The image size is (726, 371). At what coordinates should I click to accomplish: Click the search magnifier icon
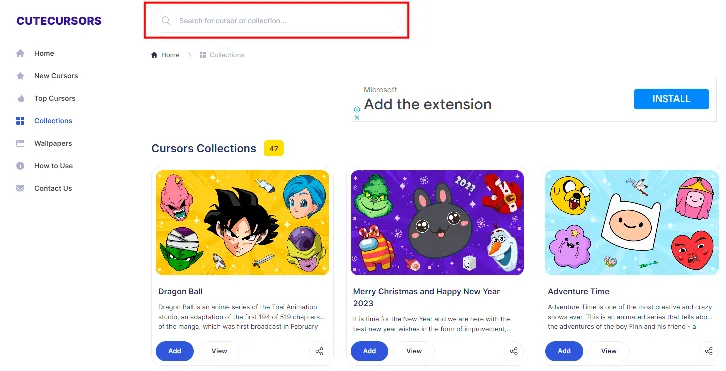[x=166, y=20]
